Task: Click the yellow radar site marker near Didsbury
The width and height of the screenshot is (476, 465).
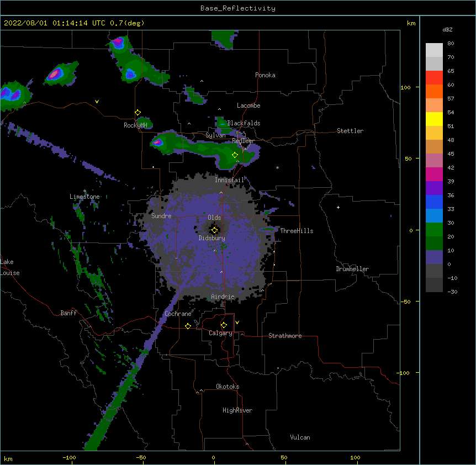Action: [214, 230]
